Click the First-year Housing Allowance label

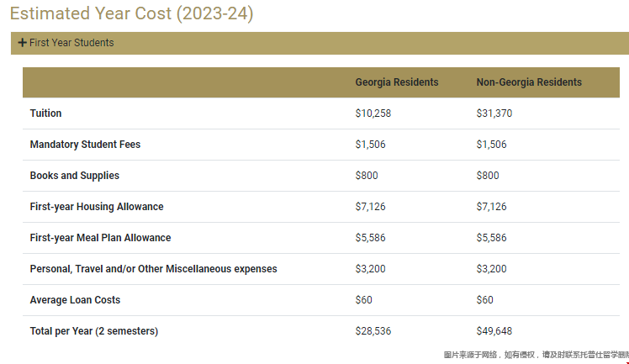[x=96, y=207]
